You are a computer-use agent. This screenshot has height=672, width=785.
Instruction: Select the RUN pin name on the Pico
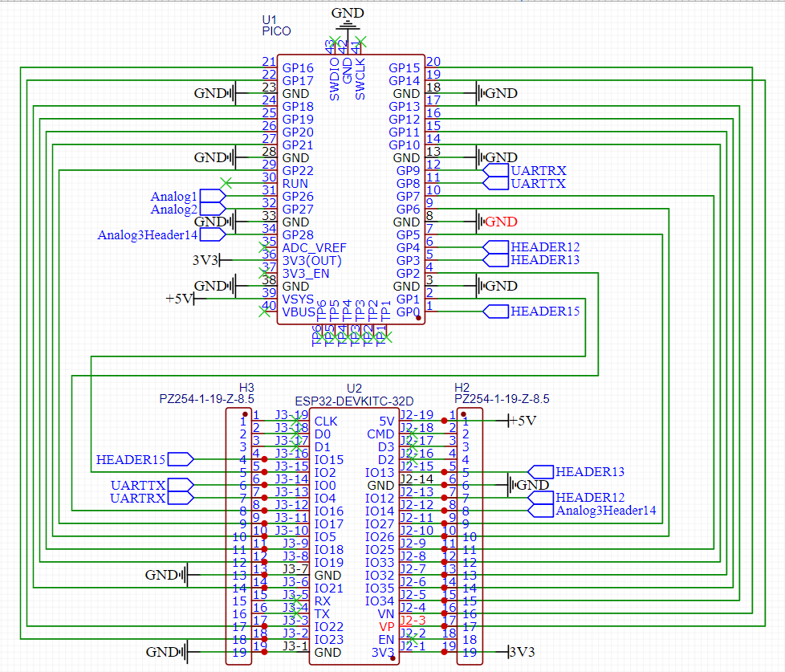pyautogui.click(x=295, y=184)
